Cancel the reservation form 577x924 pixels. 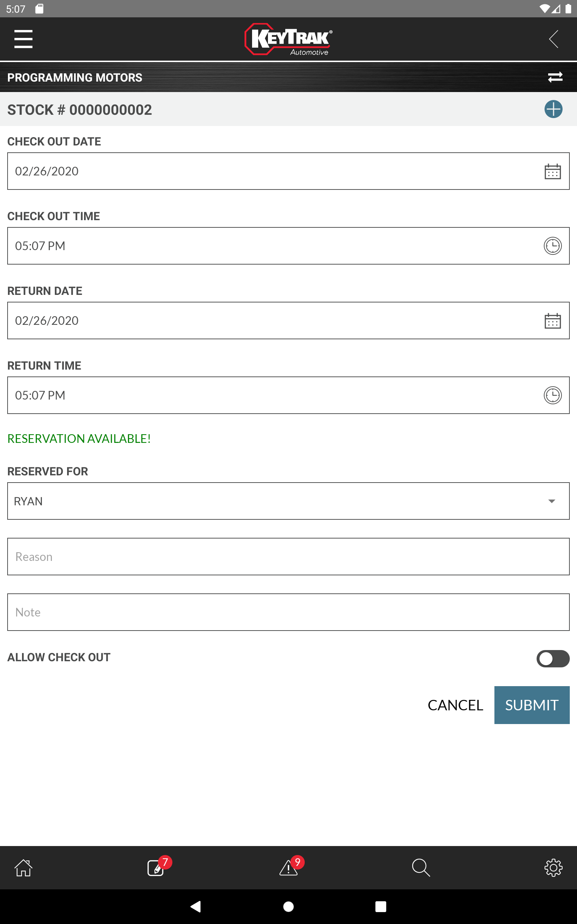pyautogui.click(x=455, y=705)
